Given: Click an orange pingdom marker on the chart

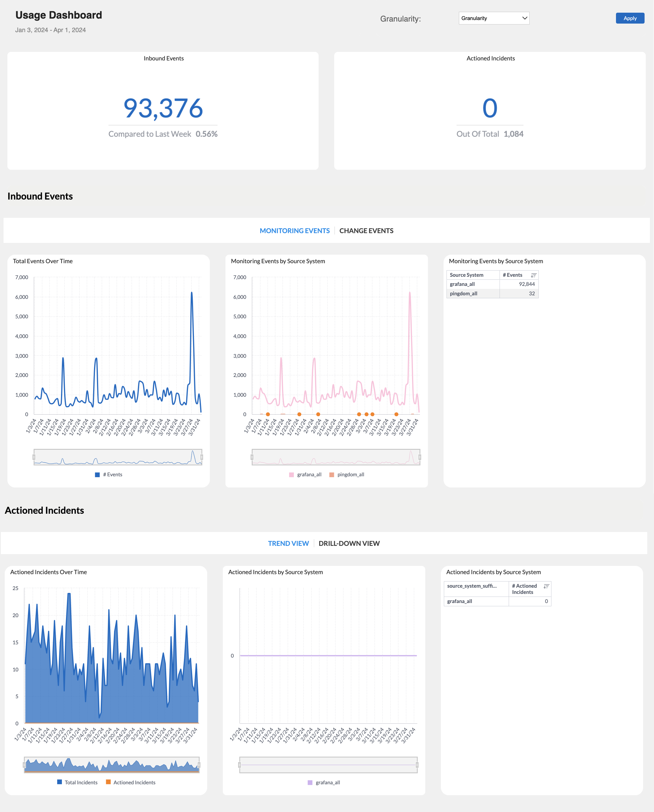Looking at the screenshot, I should pyautogui.click(x=268, y=414).
